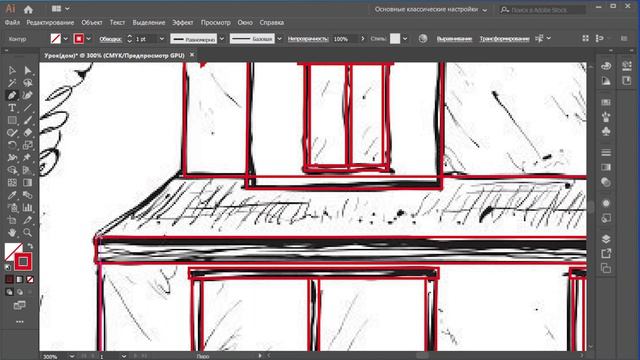Open variable width profile dropdown
640x360 pixels.
point(222,39)
